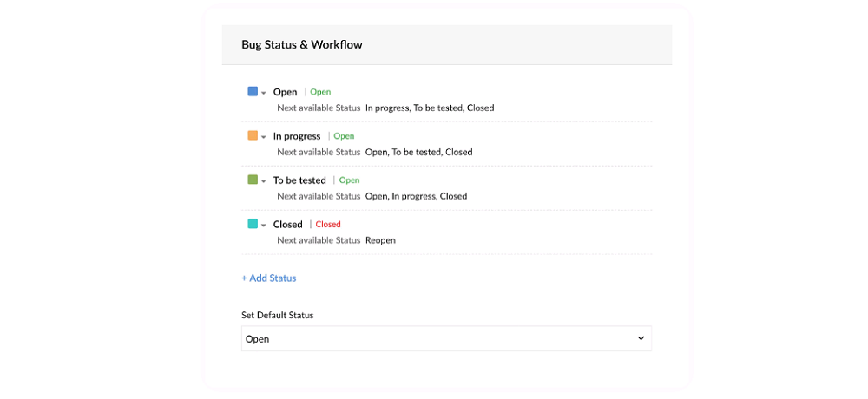Expand the color arrow beside To be tested
The height and width of the screenshot is (399, 868).
tap(264, 181)
